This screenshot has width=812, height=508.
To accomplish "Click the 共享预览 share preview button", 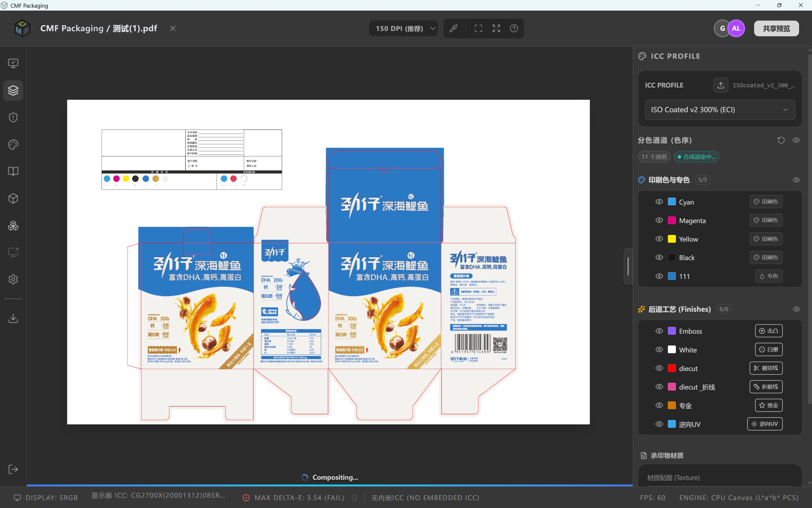I will pyautogui.click(x=776, y=28).
